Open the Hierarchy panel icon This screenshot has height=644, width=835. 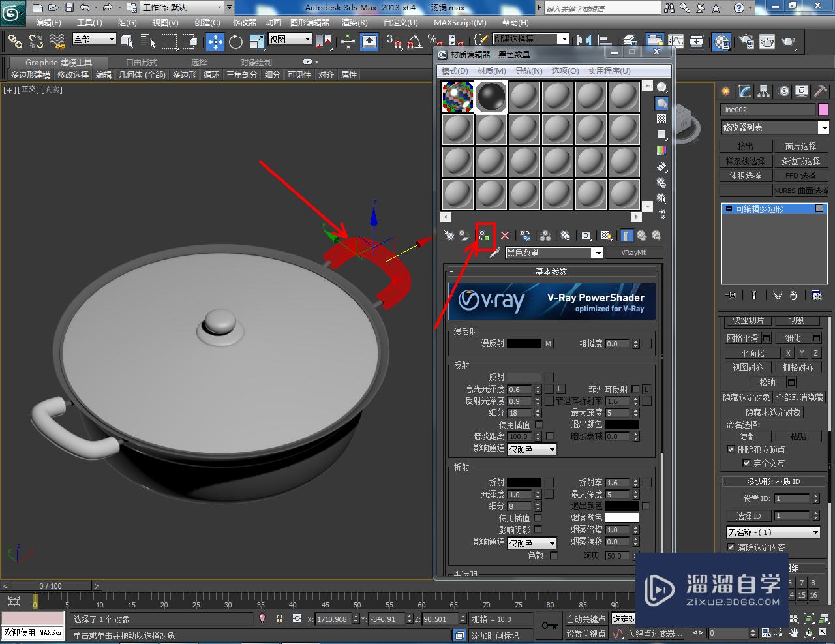point(763,91)
